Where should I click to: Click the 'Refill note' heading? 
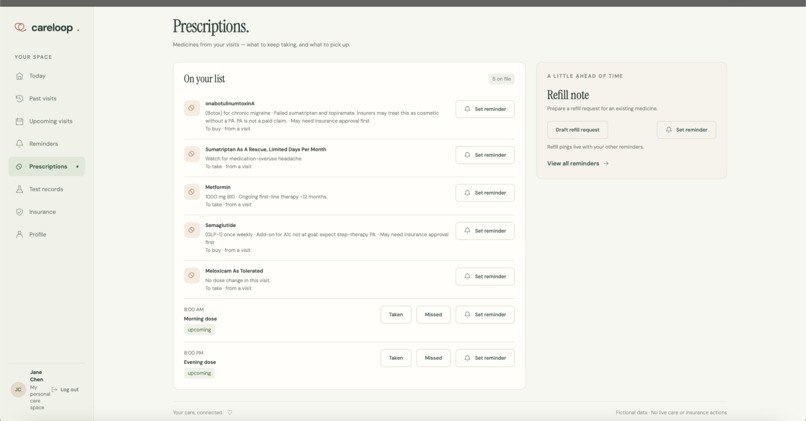pos(568,95)
